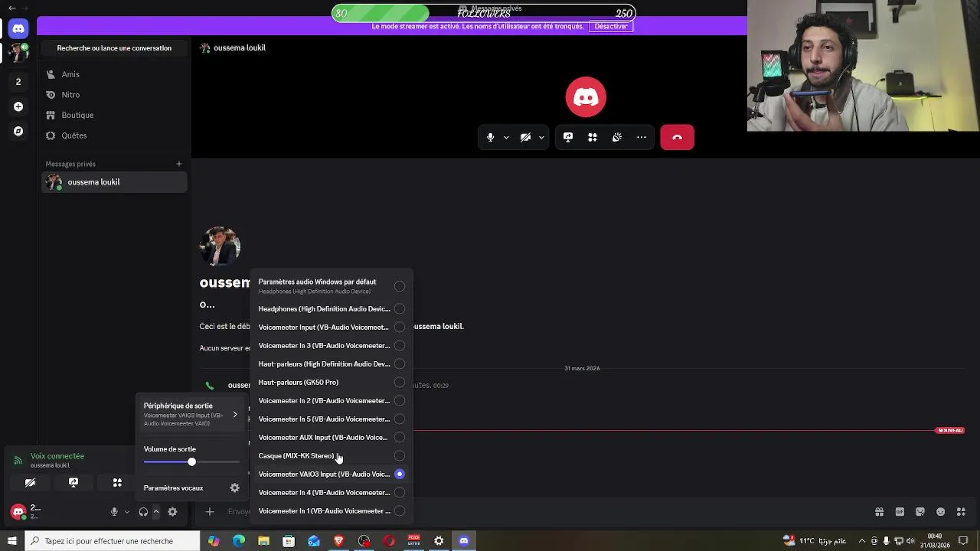This screenshot has height=551, width=980.
Task: Open the oussema loukil conversation in the sidebar
Action: 115,182
